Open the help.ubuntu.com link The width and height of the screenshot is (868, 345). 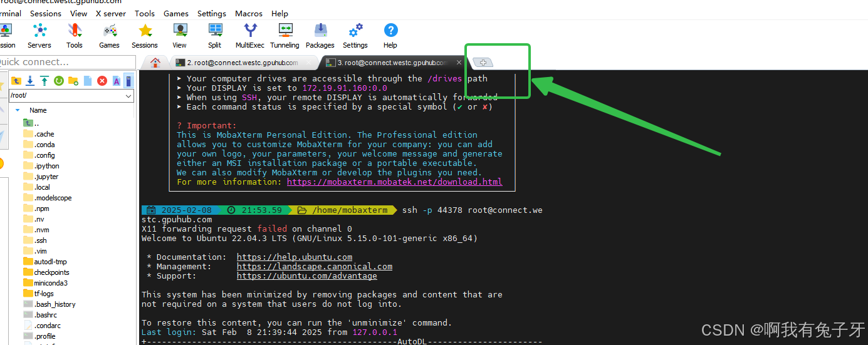(x=295, y=257)
